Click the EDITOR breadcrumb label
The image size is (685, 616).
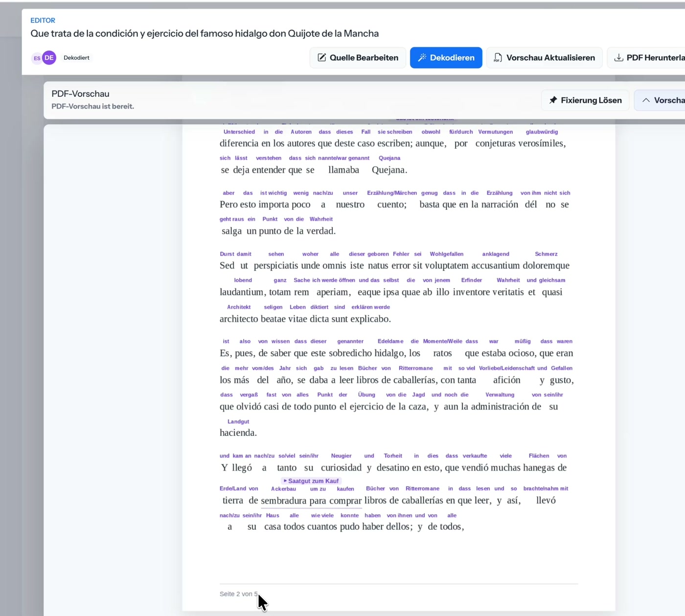click(43, 21)
